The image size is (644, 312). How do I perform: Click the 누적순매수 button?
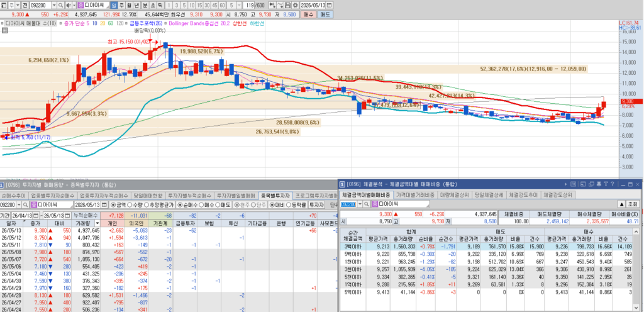click(86, 216)
